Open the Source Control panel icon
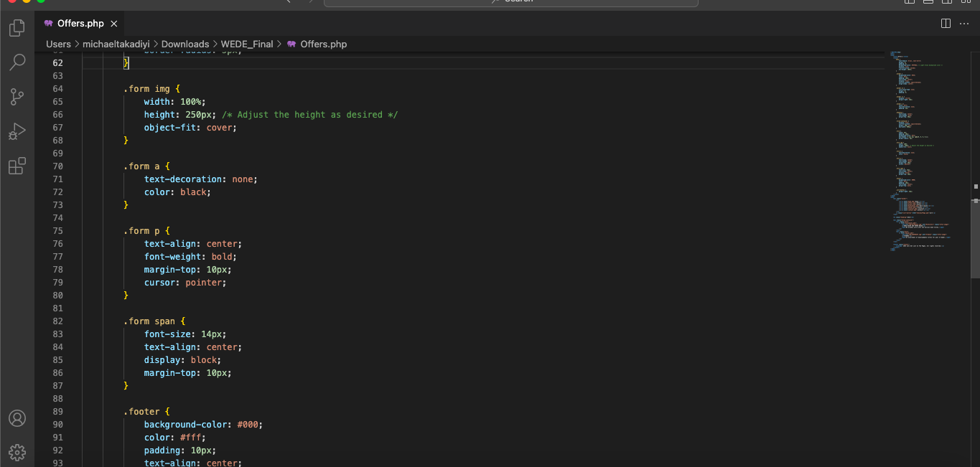The height and width of the screenshot is (467, 980). 17,97
